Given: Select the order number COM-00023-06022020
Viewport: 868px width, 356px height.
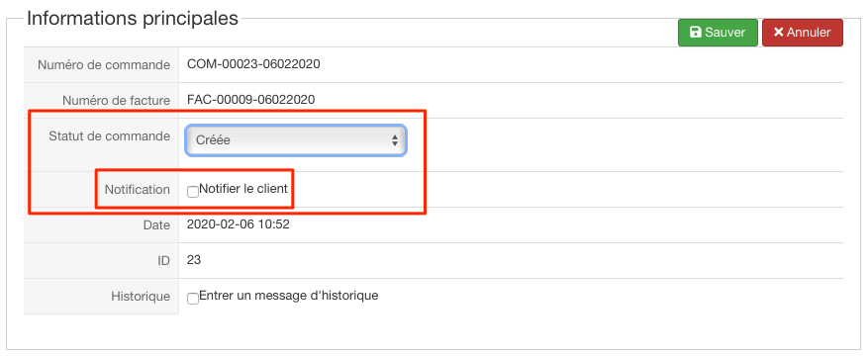Looking at the screenshot, I should click(x=253, y=64).
